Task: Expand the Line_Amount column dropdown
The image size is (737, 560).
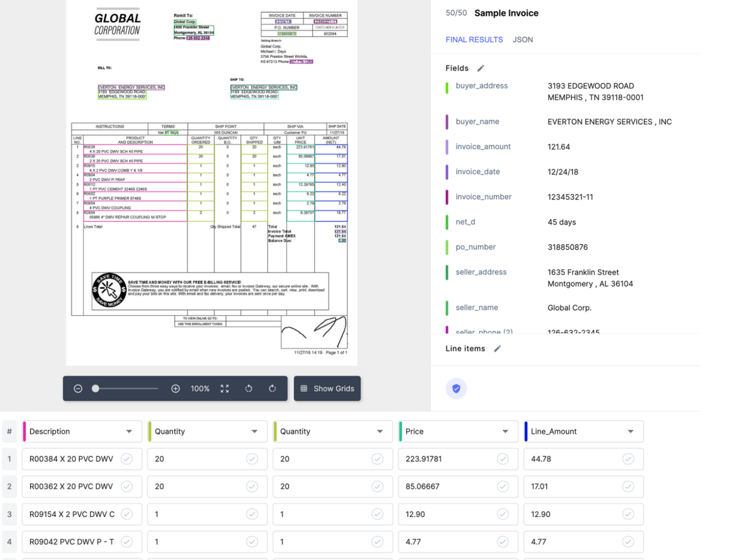Action: point(631,431)
